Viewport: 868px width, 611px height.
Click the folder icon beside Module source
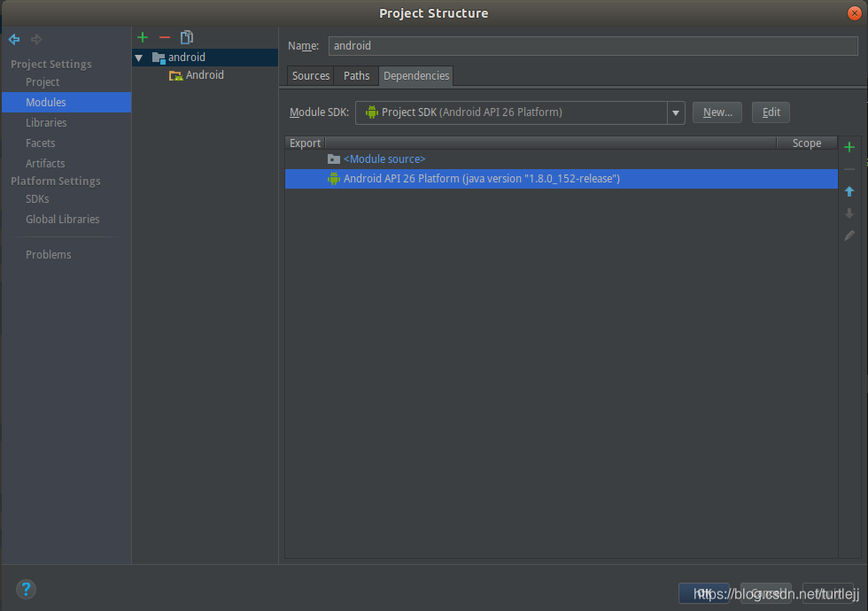tap(333, 159)
